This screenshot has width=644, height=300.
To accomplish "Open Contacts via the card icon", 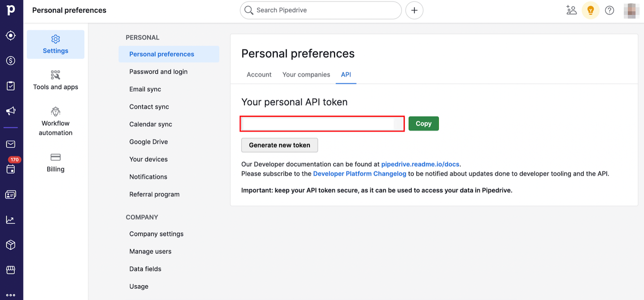I will pyautogui.click(x=11, y=194).
